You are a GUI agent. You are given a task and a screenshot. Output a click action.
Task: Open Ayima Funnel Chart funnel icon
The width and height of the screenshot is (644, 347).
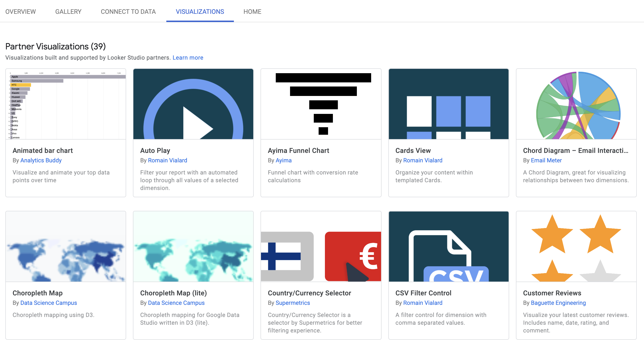tap(321, 104)
